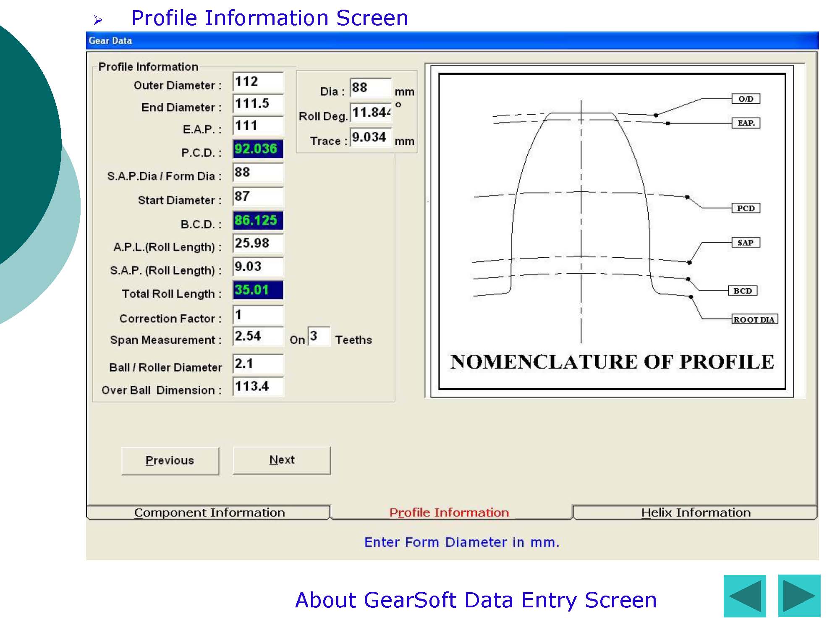Click the 'Roll Deg.' label
The image size is (840, 630).
click(x=323, y=116)
